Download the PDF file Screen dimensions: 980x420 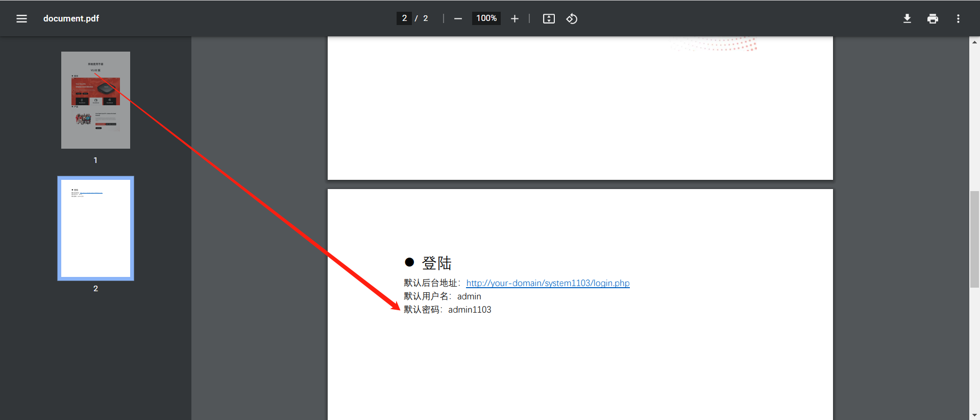[x=907, y=18]
